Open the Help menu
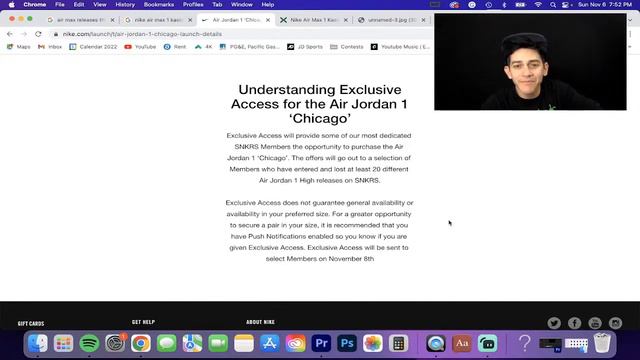Screen dimensions: 640x360 click(268, 4)
